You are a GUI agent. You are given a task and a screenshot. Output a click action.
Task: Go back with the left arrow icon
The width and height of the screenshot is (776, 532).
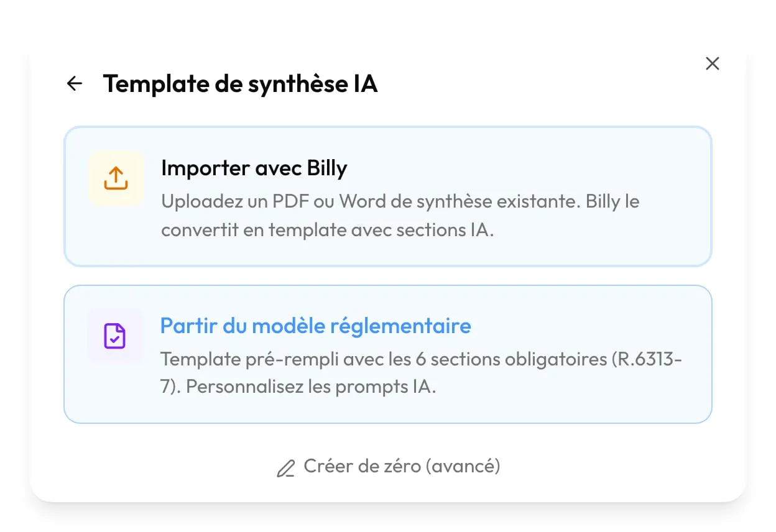(75, 83)
